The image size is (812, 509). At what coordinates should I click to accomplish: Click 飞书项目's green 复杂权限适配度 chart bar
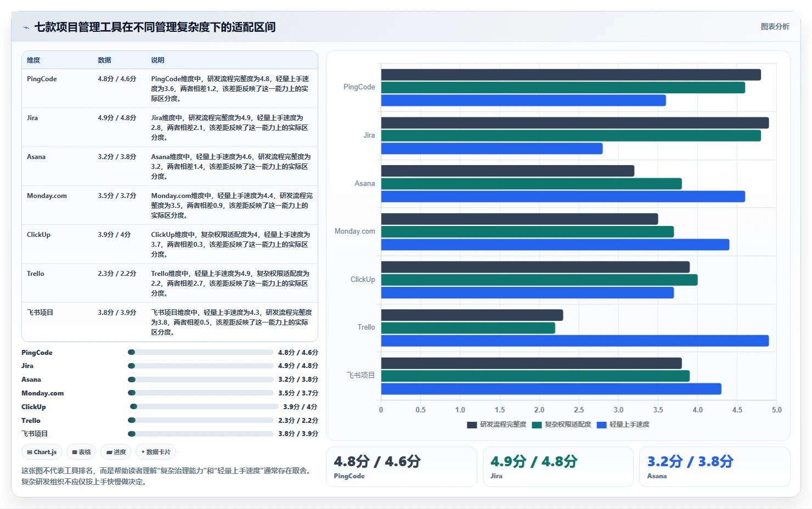535,376
